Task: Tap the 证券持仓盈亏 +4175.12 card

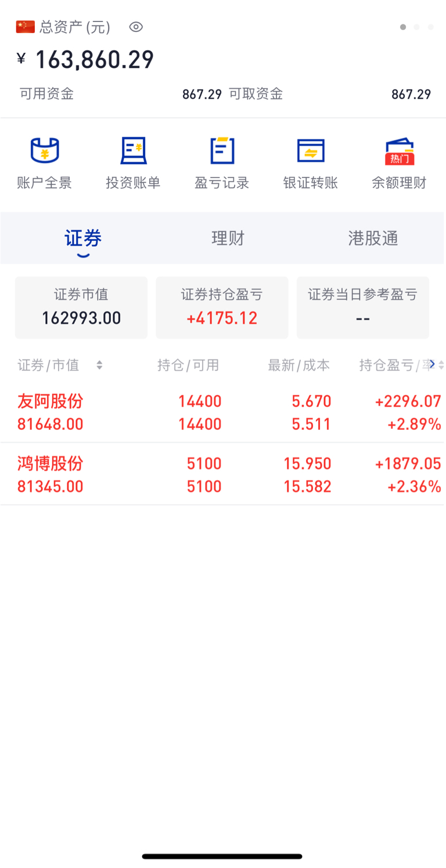Action: [x=222, y=308]
